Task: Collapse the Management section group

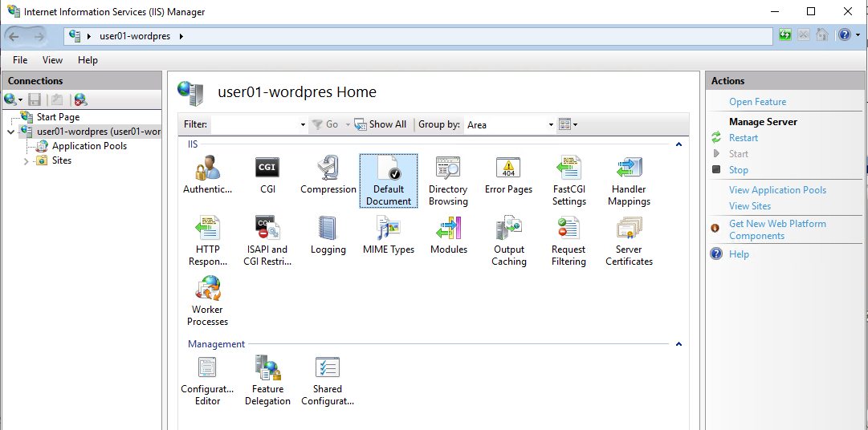Action: click(x=679, y=344)
